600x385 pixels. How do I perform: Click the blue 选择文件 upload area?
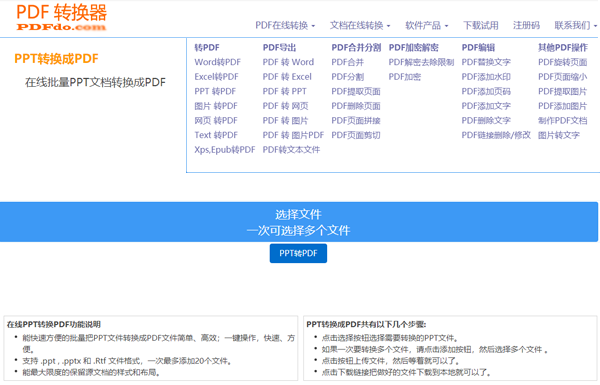pyautogui.click(x=299, y=222)
